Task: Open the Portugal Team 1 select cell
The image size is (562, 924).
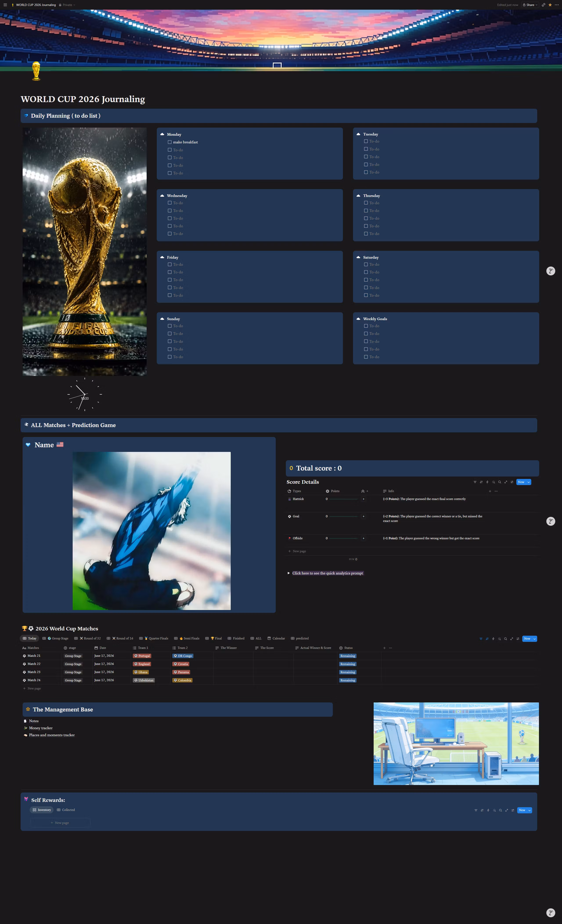Action: tap(142, 656)
